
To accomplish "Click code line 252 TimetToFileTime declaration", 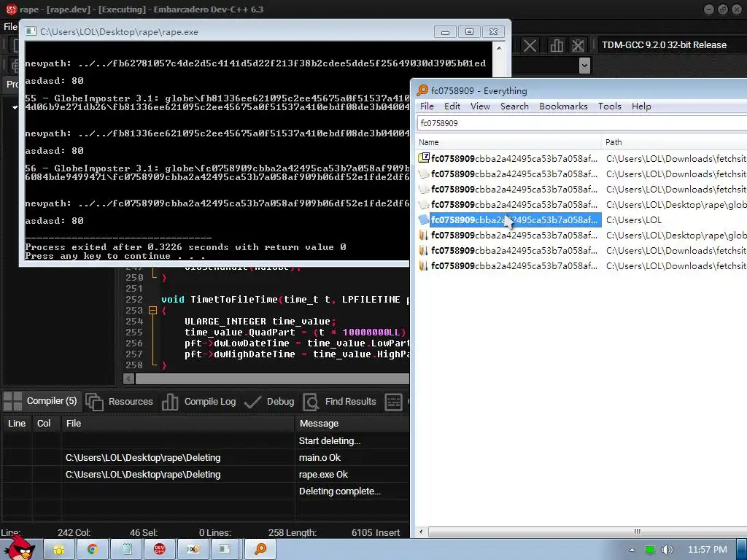I will pos(285,300).
